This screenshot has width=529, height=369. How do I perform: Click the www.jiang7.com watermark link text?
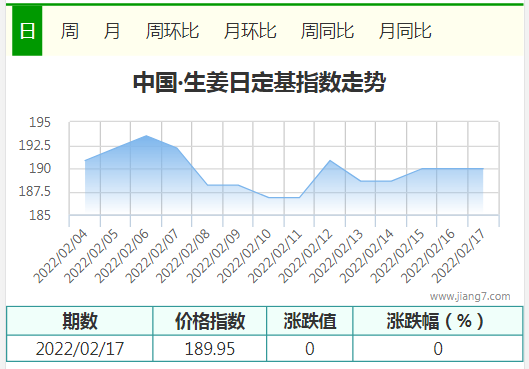[x=470, y=296]
